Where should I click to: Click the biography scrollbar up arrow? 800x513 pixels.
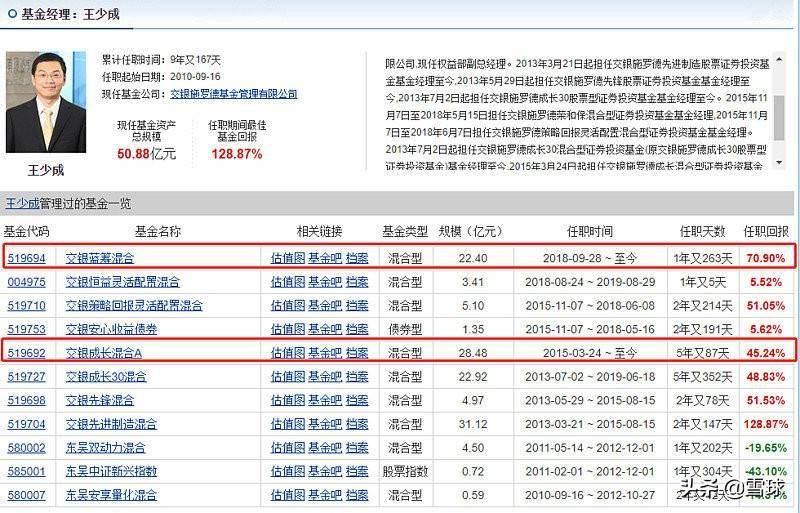click(779, 59)
